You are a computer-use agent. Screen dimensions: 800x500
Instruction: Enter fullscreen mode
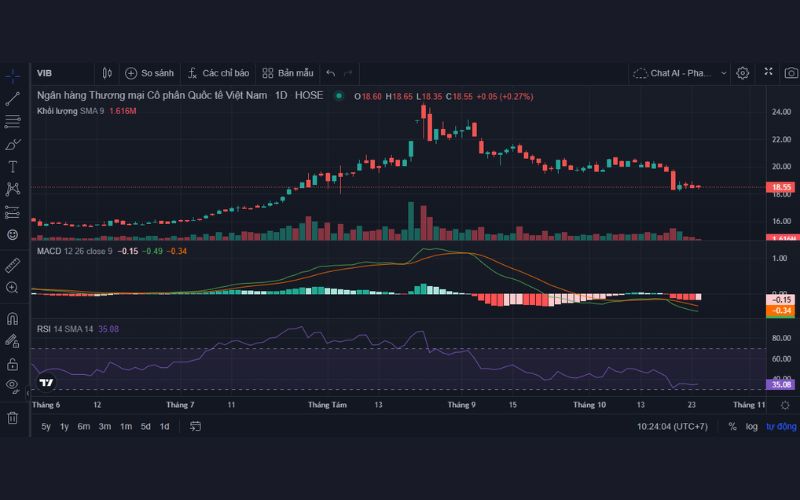(768, 73)
